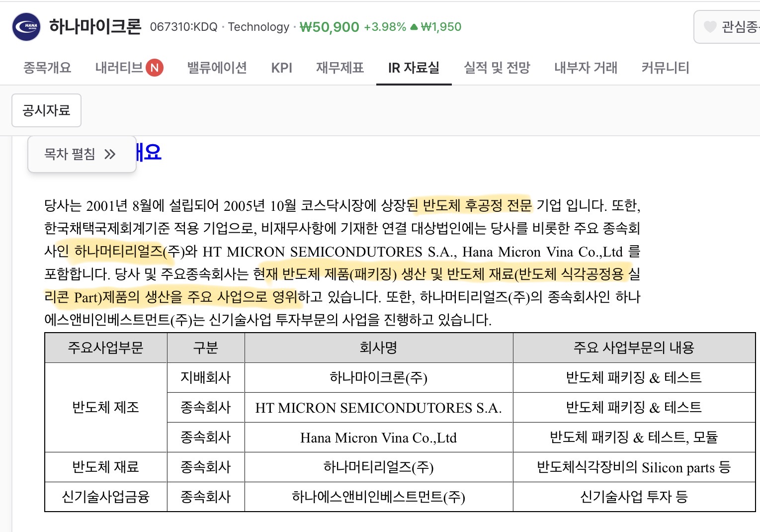Screen dimensions: 760x532
Task: Click the 지배회사 table cell
Action: 206,378
